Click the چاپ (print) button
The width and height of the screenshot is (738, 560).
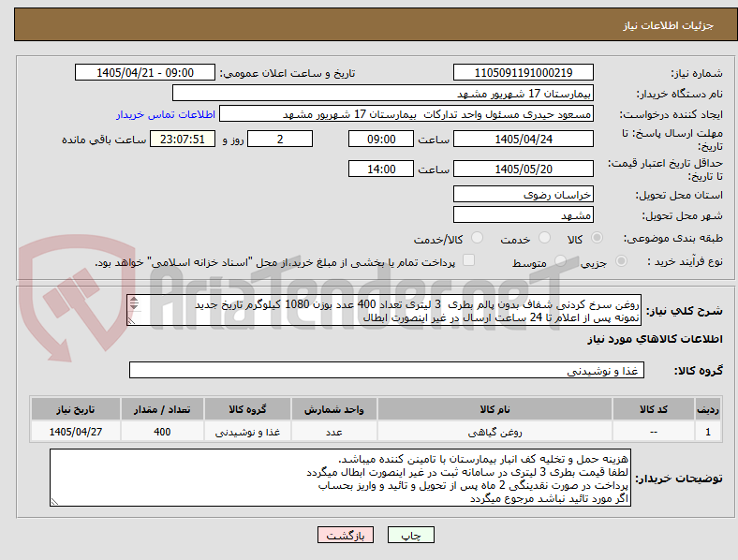(x=410, y=535)
